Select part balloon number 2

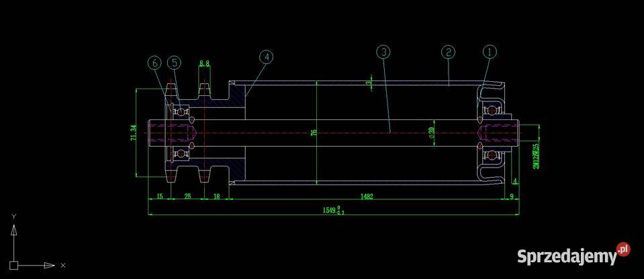point(448,52)
